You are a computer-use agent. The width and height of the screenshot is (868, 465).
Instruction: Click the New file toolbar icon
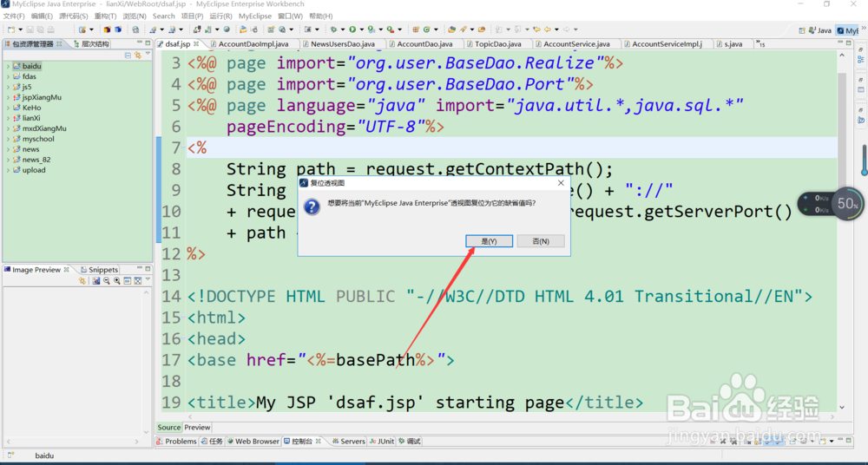(x=11, y=29)
